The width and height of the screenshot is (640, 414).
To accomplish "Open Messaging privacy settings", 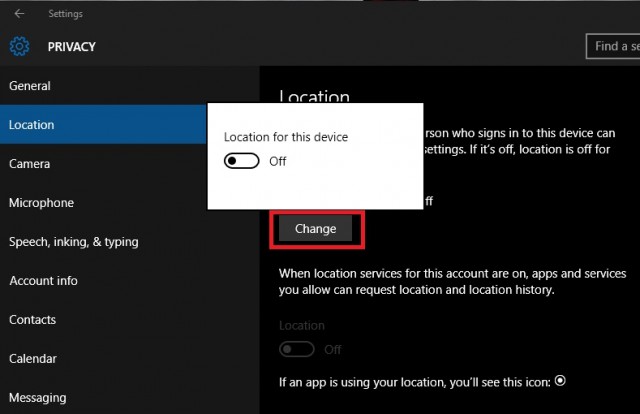I will coord(38,398).
